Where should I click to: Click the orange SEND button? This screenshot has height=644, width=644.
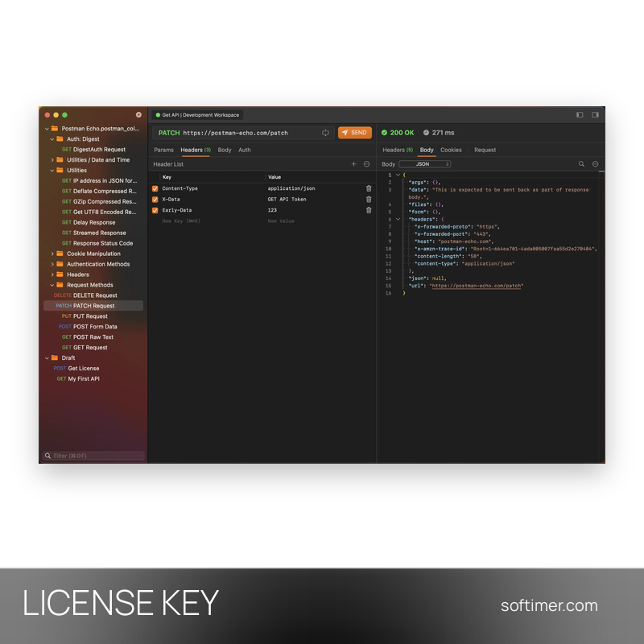[x=355, y=133]
